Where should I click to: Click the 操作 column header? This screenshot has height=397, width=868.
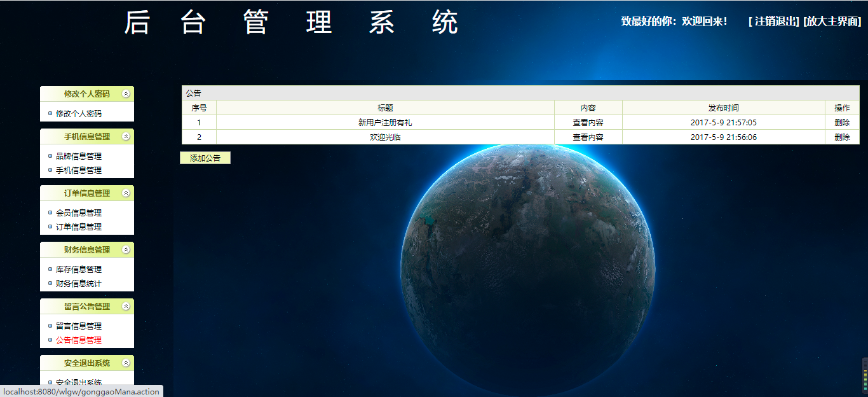[842, 108]
